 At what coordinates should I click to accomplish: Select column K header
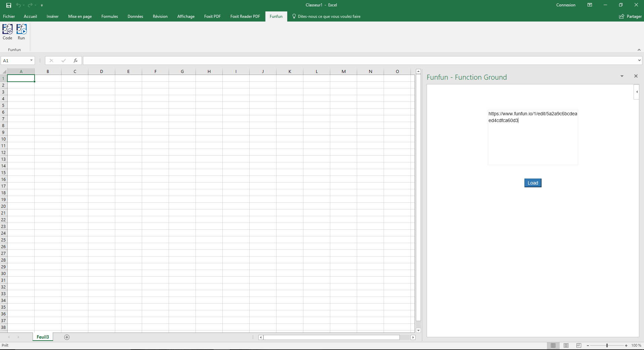coord(290,72)
